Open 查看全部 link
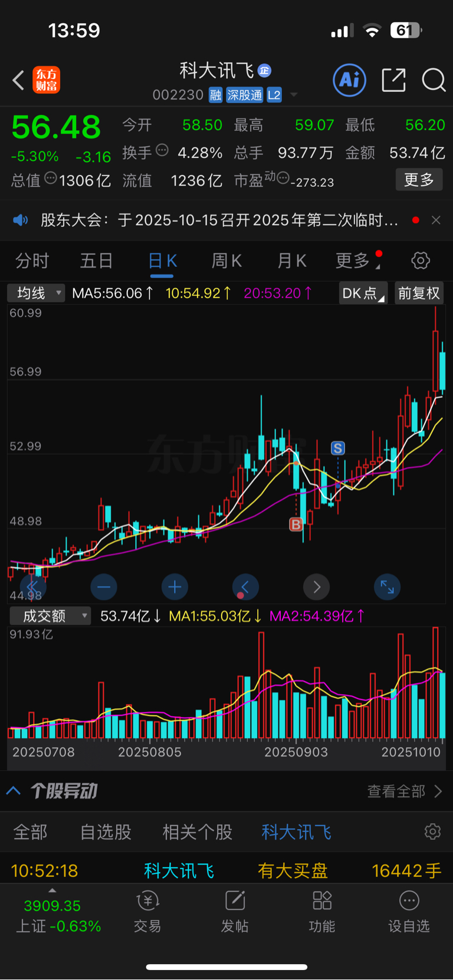The image size is (453, 980). click(x=405, y=791)
